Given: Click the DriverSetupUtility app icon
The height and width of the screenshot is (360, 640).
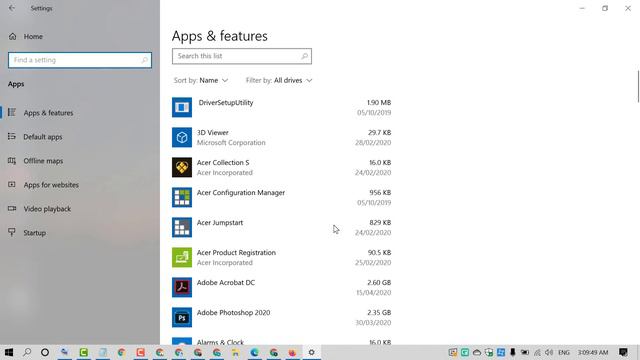Looking at the screenshot, I should (182, 107).
